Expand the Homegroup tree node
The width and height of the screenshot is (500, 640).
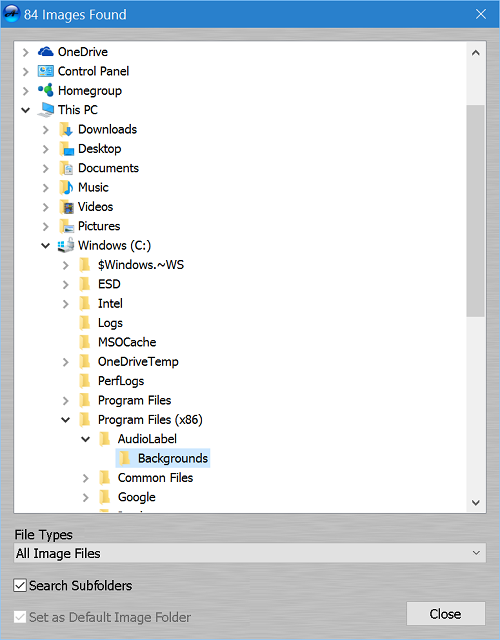click(x=26, y=91)
